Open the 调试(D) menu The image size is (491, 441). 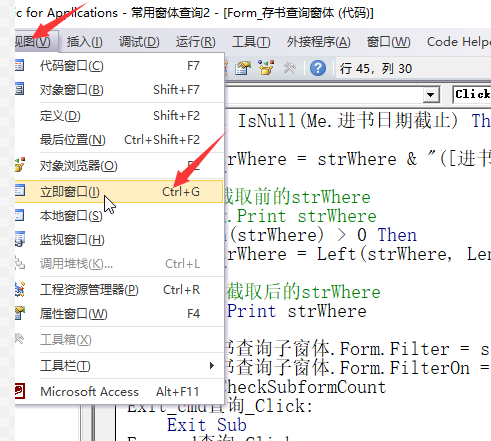coord(139,42)
